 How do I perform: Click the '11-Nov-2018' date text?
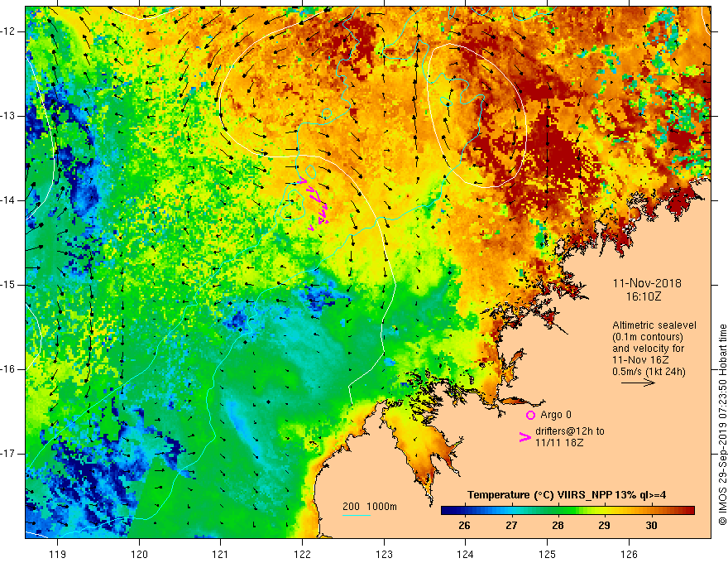(x=647, y=283)
